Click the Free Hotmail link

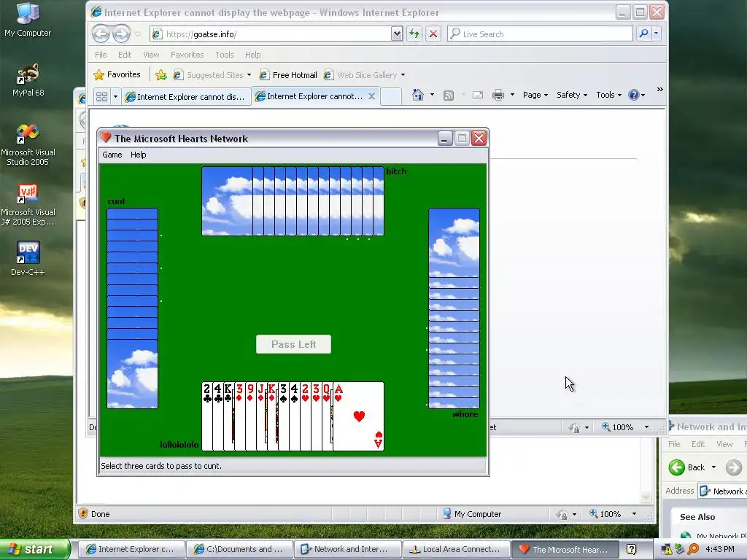tap(288, 75)
